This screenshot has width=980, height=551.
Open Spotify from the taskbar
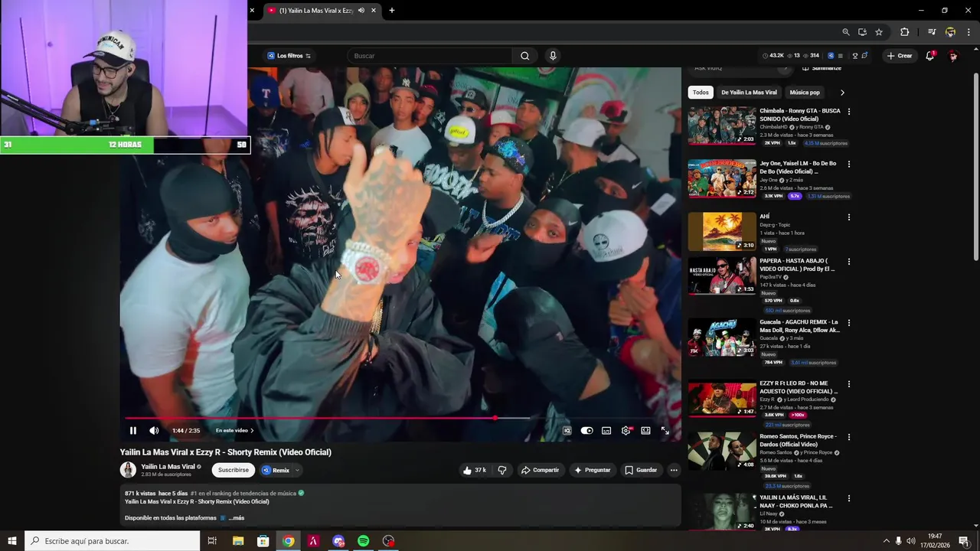(364, 541)
